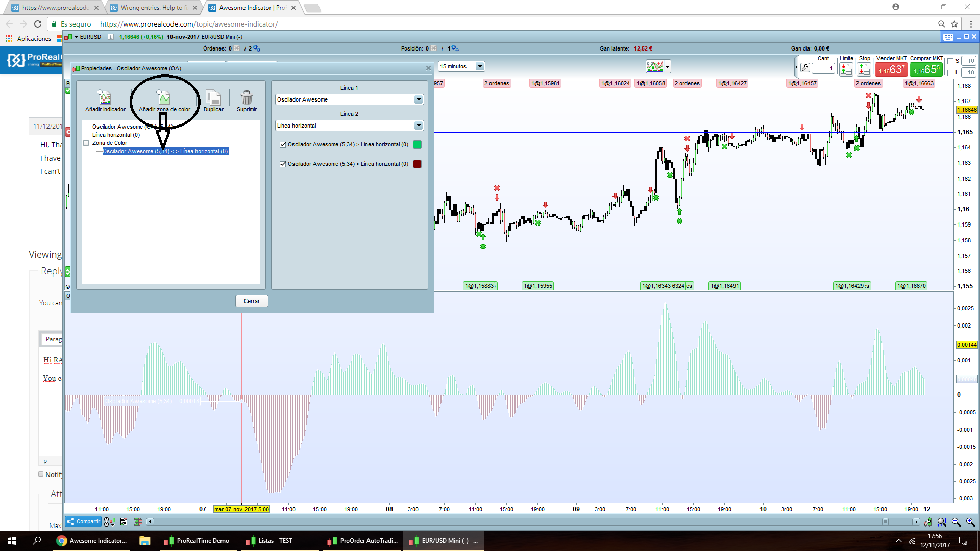Screen dimensions: 980x551
Task: Click the Cerrar button
Action: pos(252,301)
